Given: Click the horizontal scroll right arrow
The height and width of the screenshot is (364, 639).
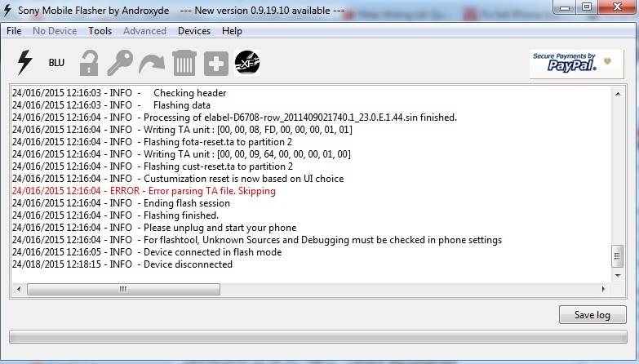Looking at the screenshot, I should click(x=604, y=290).
